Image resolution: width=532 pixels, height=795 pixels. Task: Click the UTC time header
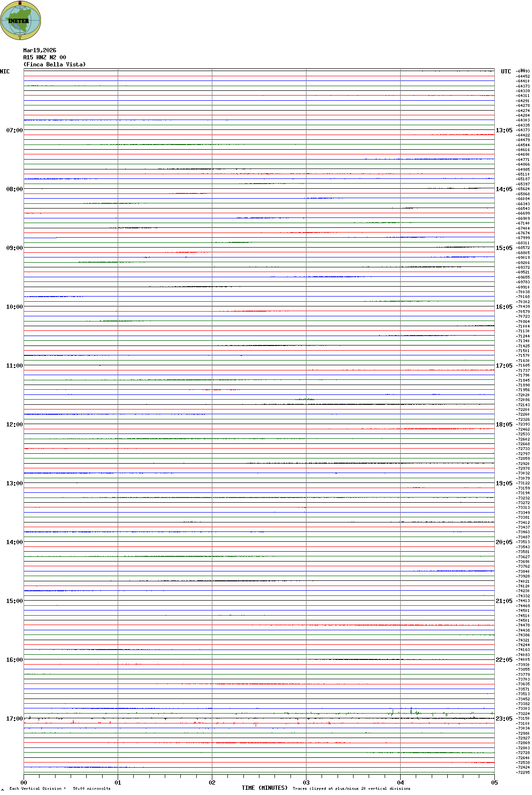click(x=506, y=72)
